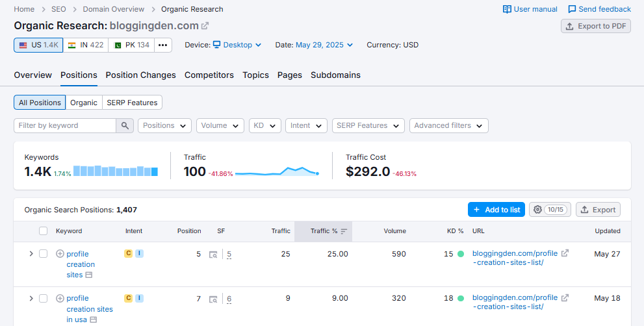The height and width of the screenshot is (326, 644).
Task: Click the Add to list button
Action: [496, 210]
